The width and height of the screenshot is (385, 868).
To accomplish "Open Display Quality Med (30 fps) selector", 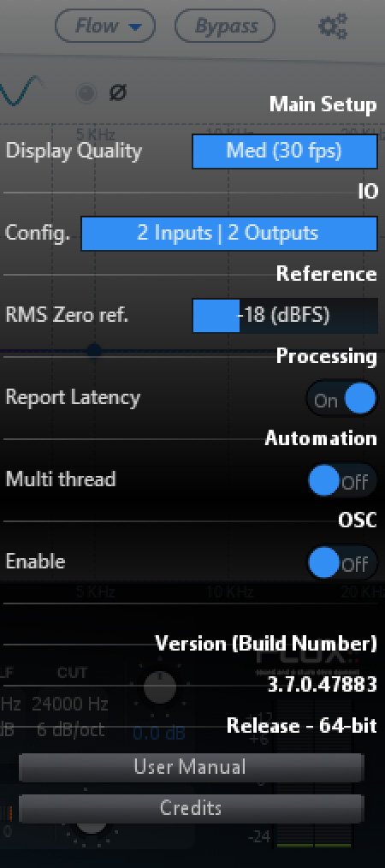I will pyautogui.click(x=284, y=151).
